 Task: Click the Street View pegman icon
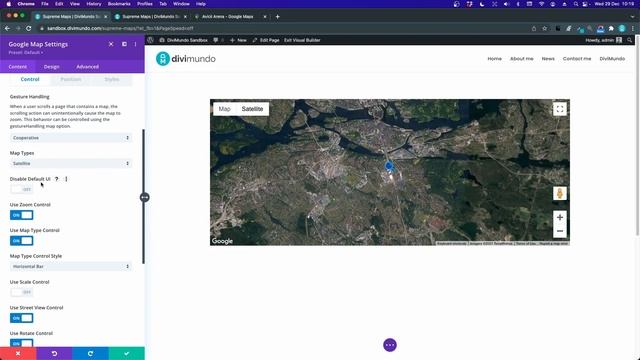click(x=560, y=193)
